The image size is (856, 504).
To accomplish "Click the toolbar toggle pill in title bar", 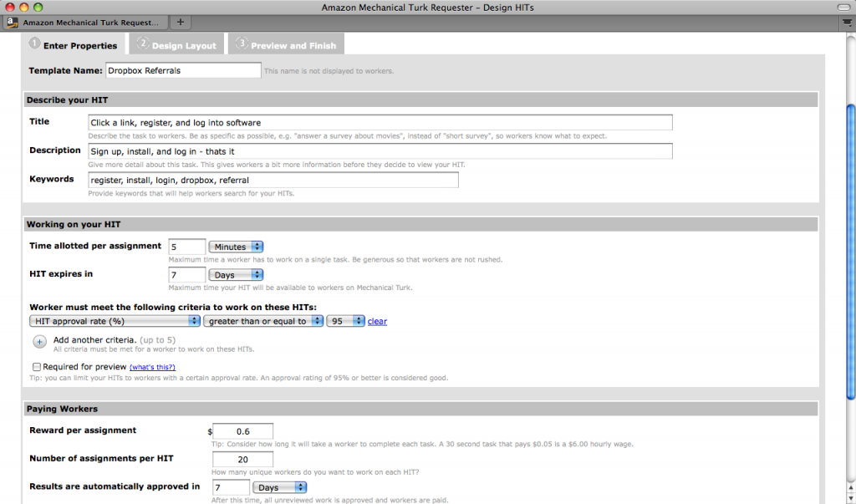I will tap(843, 7).
